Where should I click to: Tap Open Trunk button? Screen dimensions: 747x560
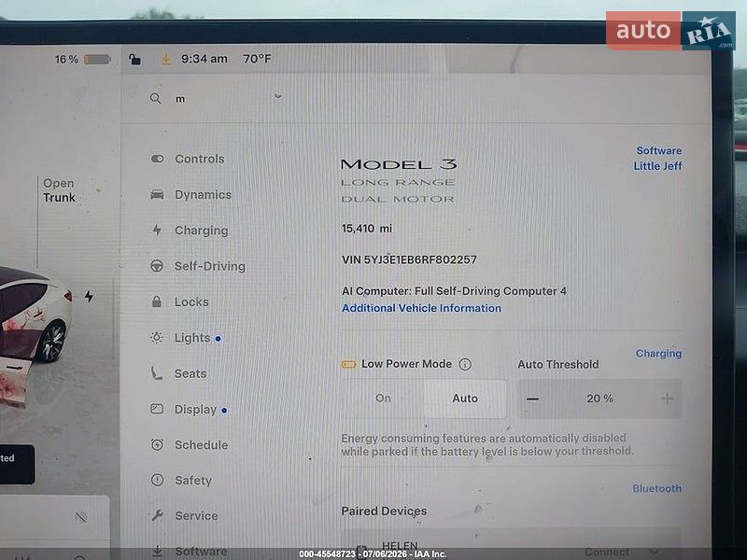pos(59,190)
